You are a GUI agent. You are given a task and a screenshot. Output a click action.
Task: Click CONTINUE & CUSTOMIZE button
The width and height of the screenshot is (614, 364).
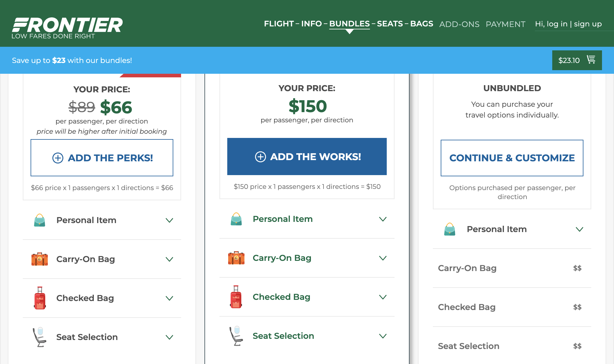point(512,158)
